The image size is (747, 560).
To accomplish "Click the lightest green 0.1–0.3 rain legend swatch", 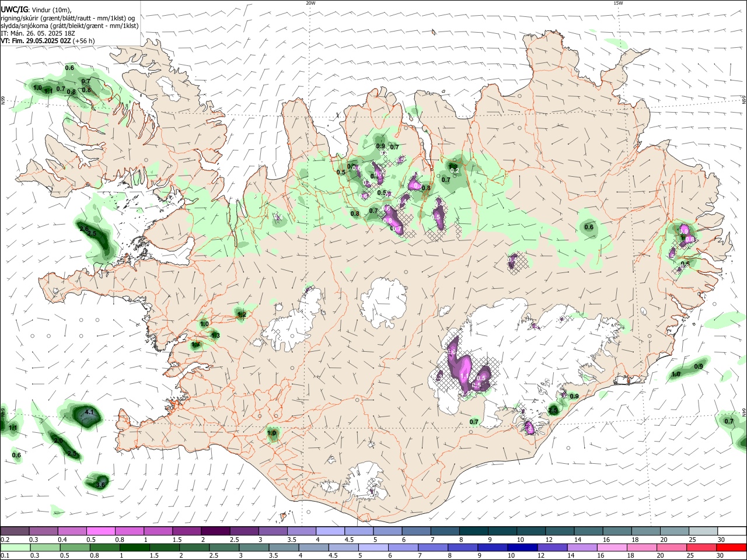I will tap(15, 547).
